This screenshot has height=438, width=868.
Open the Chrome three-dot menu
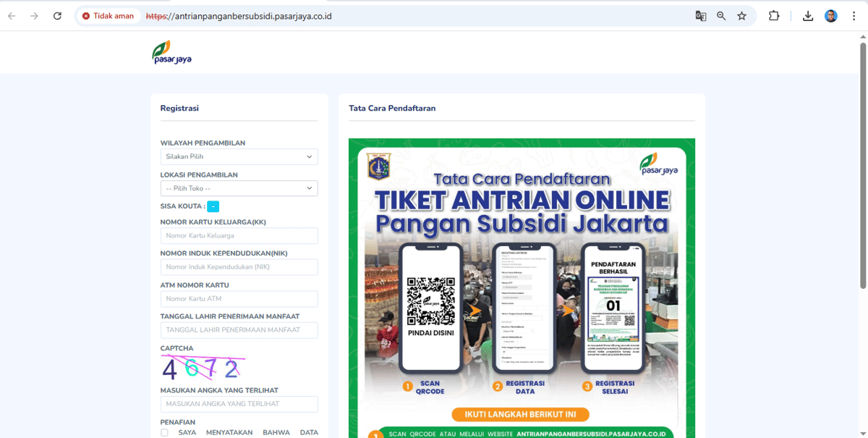point(854,15)
